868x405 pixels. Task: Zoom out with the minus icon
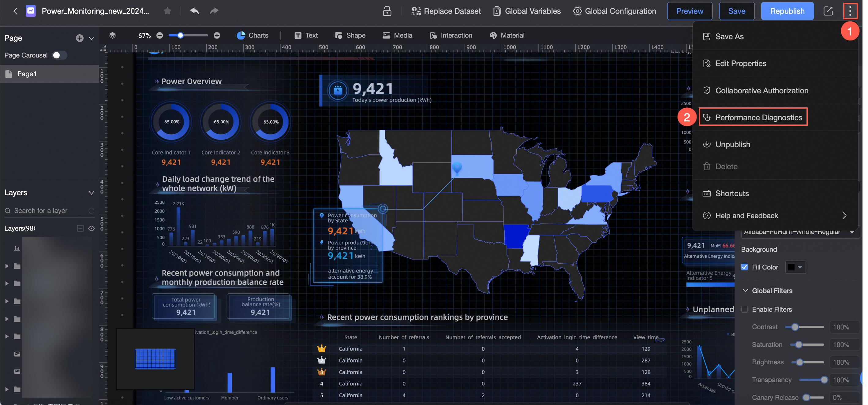point(160,35)
